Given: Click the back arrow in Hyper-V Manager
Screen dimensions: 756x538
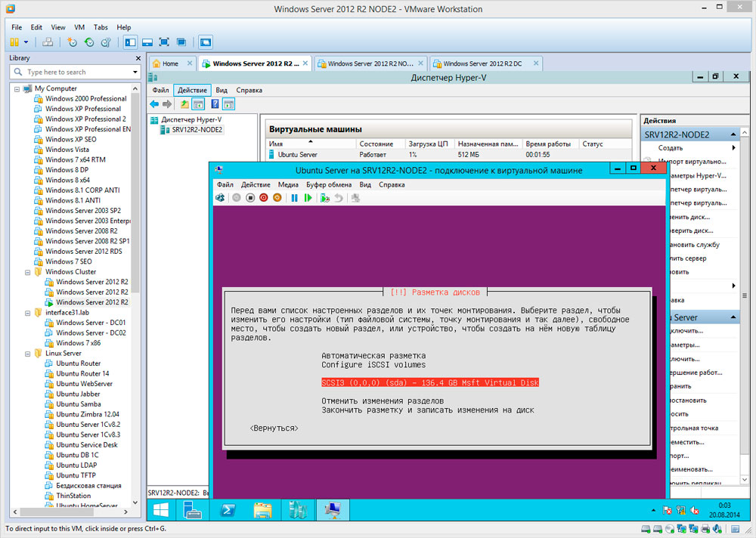Looking at the screenshot, I should tap(154, 104).
